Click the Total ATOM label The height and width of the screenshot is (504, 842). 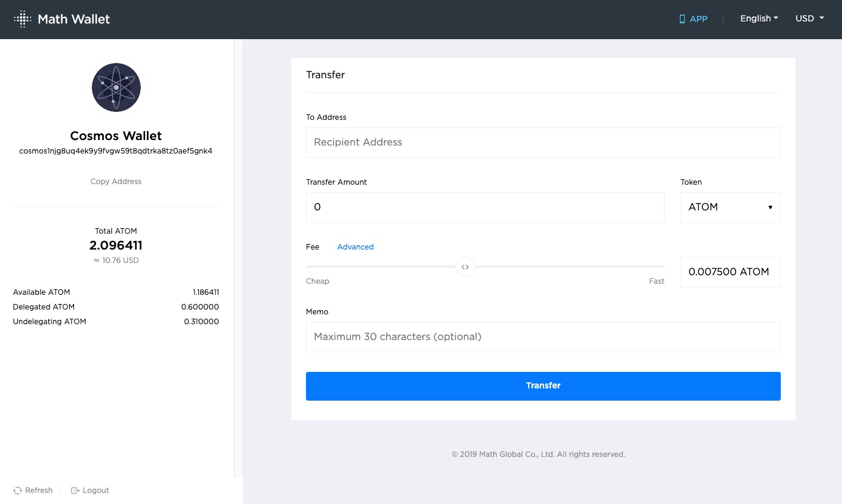(116, 231)
